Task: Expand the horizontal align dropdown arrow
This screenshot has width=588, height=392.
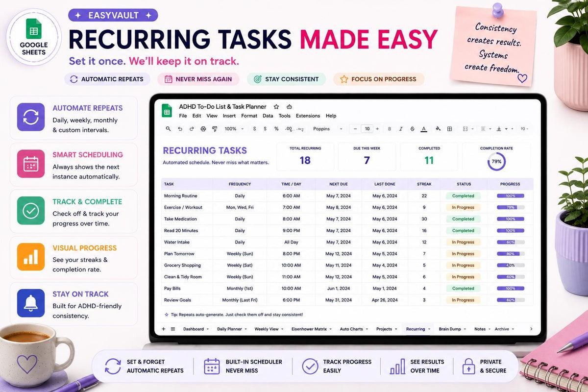Action: coord(490,129)
